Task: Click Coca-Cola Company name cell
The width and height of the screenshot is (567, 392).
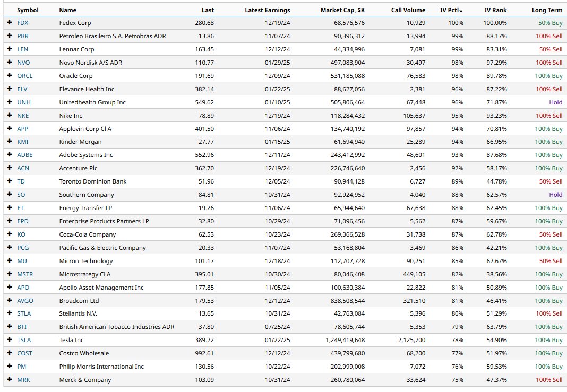Action: point(88,234)
